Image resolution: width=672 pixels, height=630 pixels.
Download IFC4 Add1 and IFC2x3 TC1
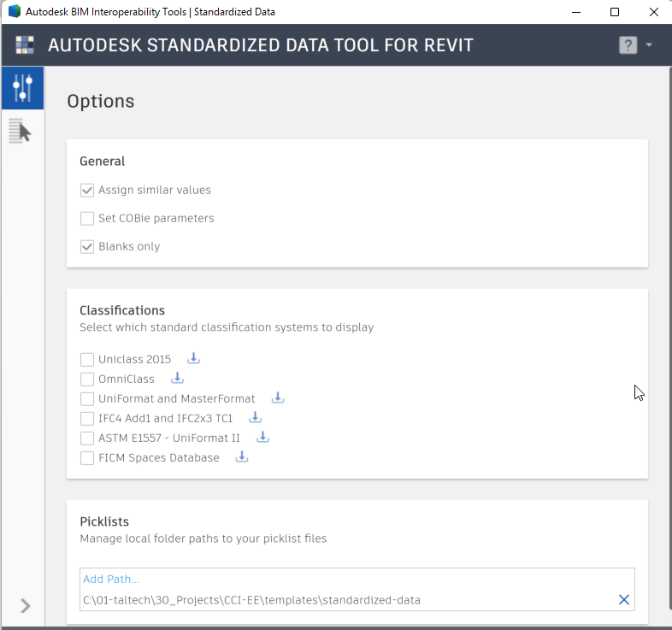pyautogui.click(x=255, y=417)
